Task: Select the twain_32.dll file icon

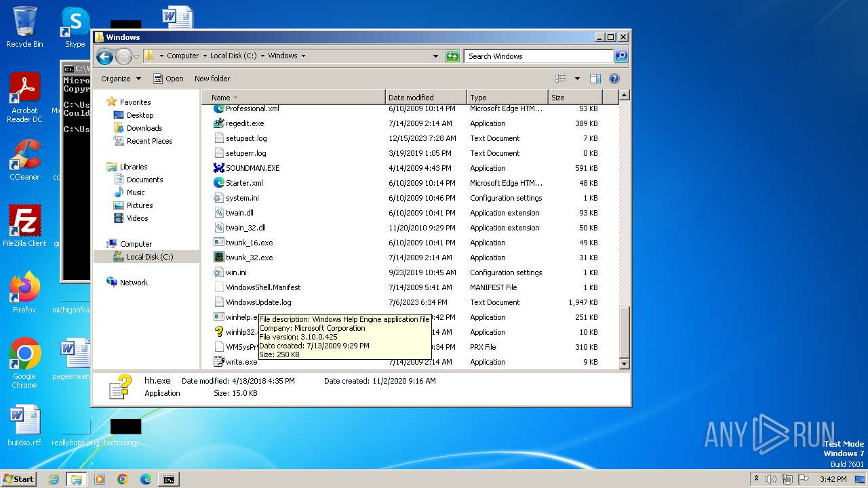Action: pos(218,228)
